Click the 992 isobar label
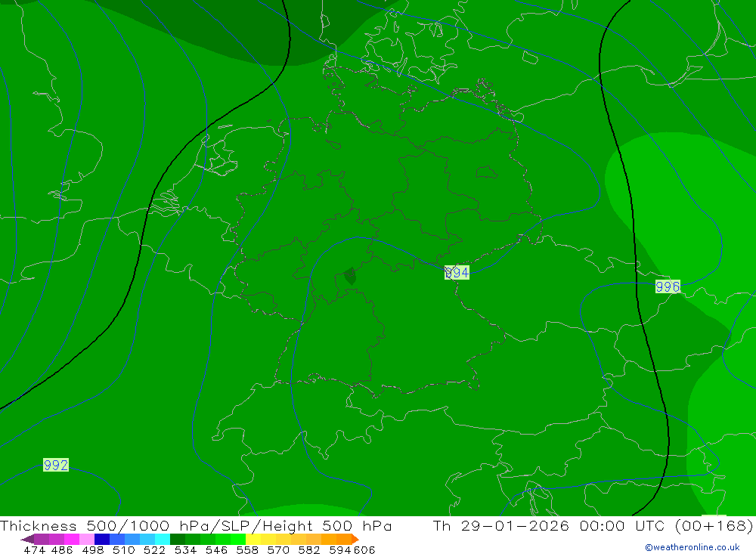756x554 pixels. pyautogui.click(x=56, y=465)
